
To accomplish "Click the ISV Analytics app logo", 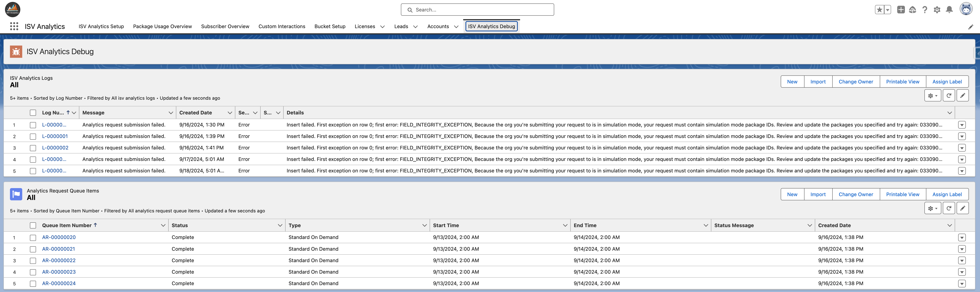I will point(13,10).
